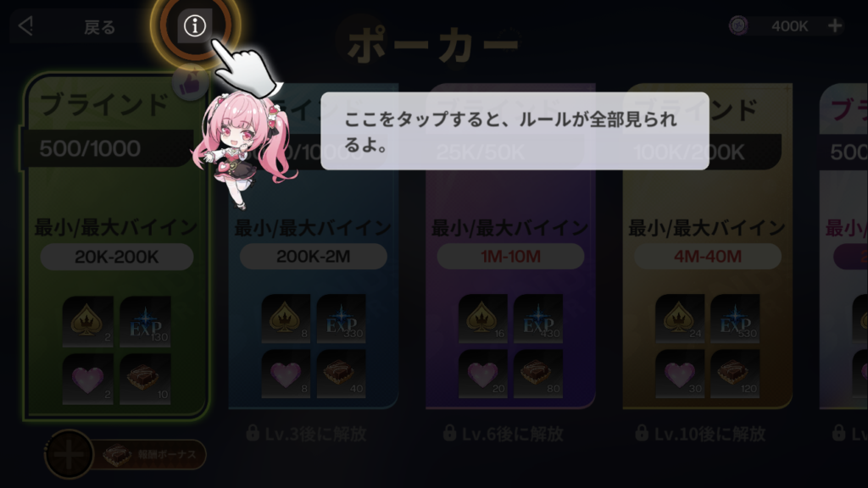Tap the spade crown reward with 24

(x=680, y=319)
